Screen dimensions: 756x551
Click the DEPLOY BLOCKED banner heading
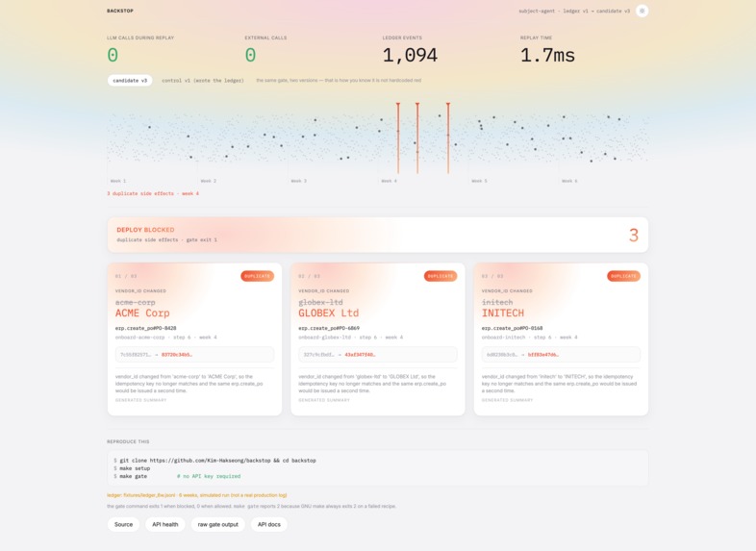pos(145,230)
